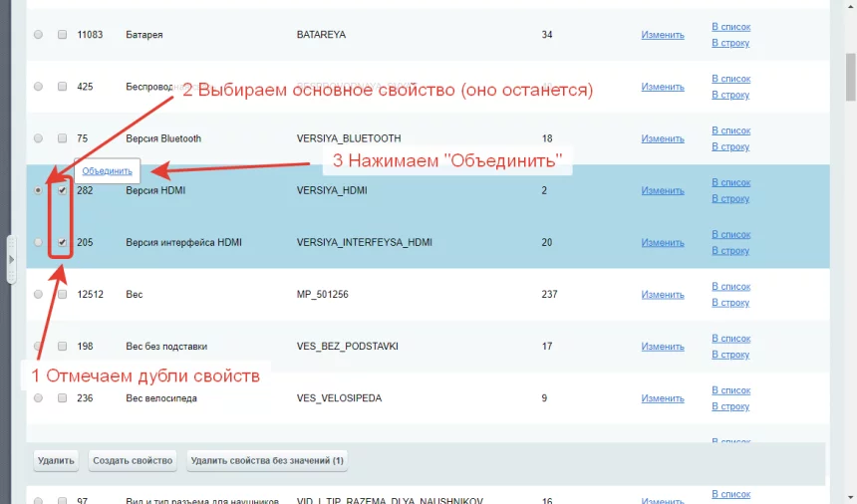The height and width of the screenshot is (504, 857).
Task: Click Удалить свойства без значений button
Action: coord(266,460)
